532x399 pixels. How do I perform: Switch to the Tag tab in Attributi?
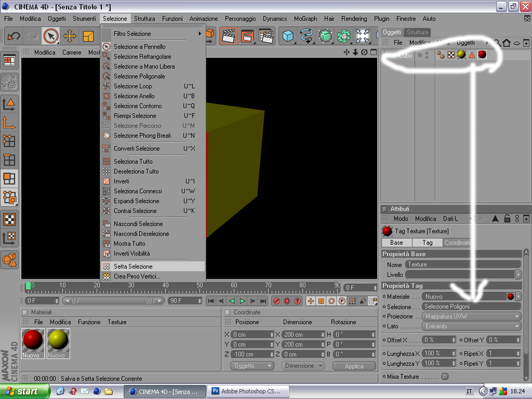[427, 243]
